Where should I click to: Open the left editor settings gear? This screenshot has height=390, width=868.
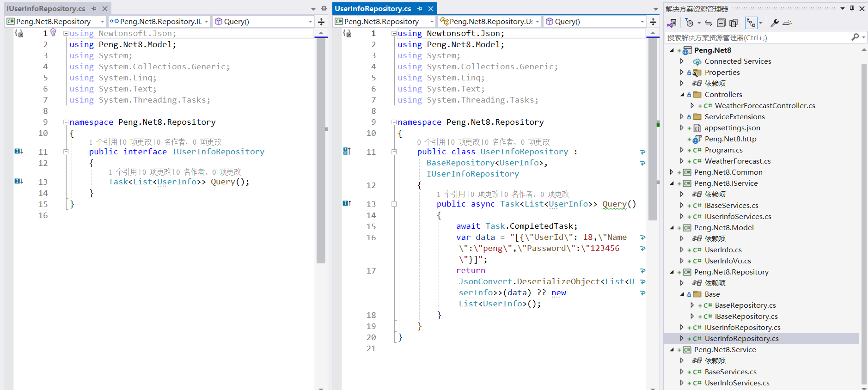tap(324, 8)
